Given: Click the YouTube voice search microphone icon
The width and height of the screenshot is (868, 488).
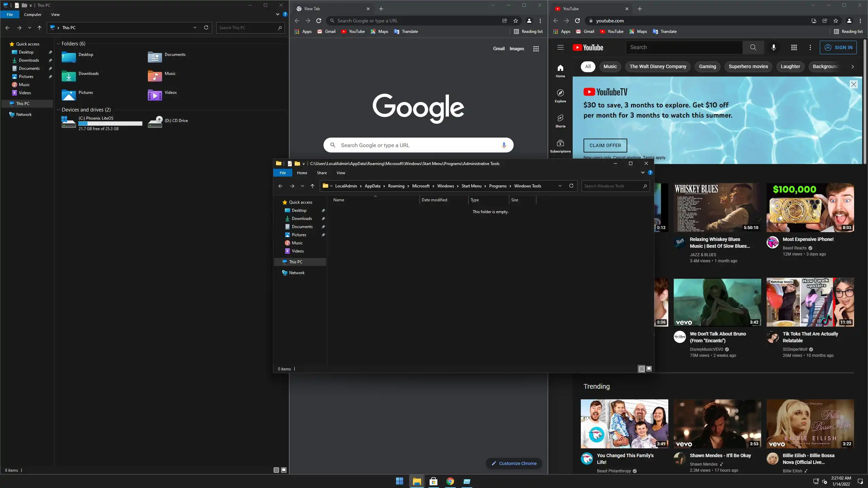Looking at the screenshot, I should 773,47.
